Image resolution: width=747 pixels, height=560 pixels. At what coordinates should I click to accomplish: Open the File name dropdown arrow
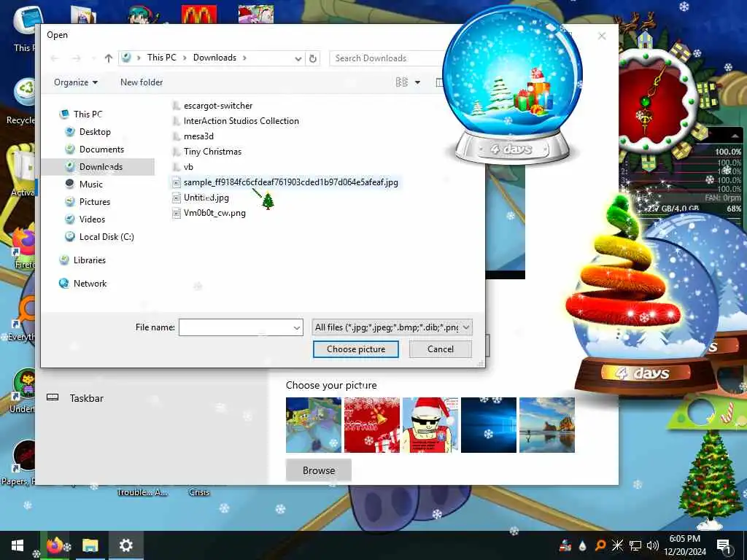click(x=297, y=327)
